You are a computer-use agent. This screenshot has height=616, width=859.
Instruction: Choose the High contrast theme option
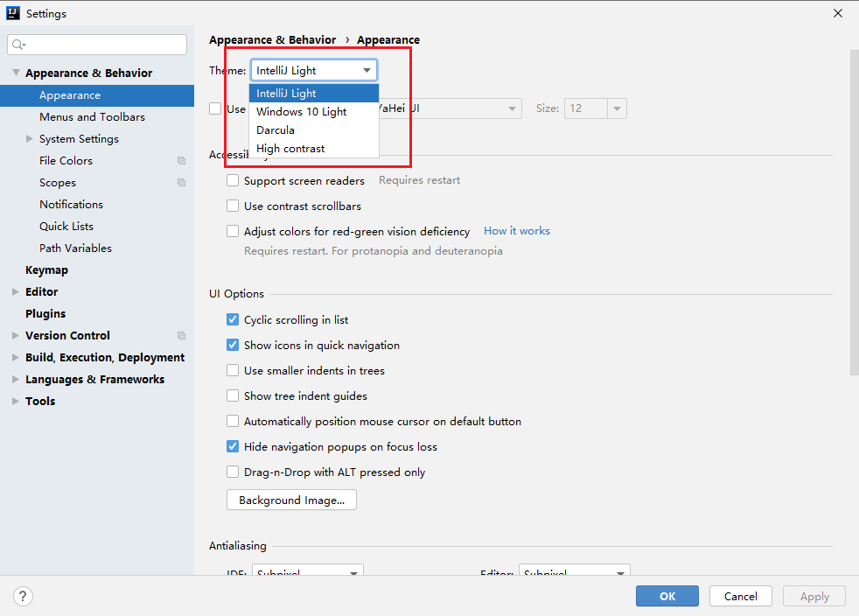tap(314, 149)
